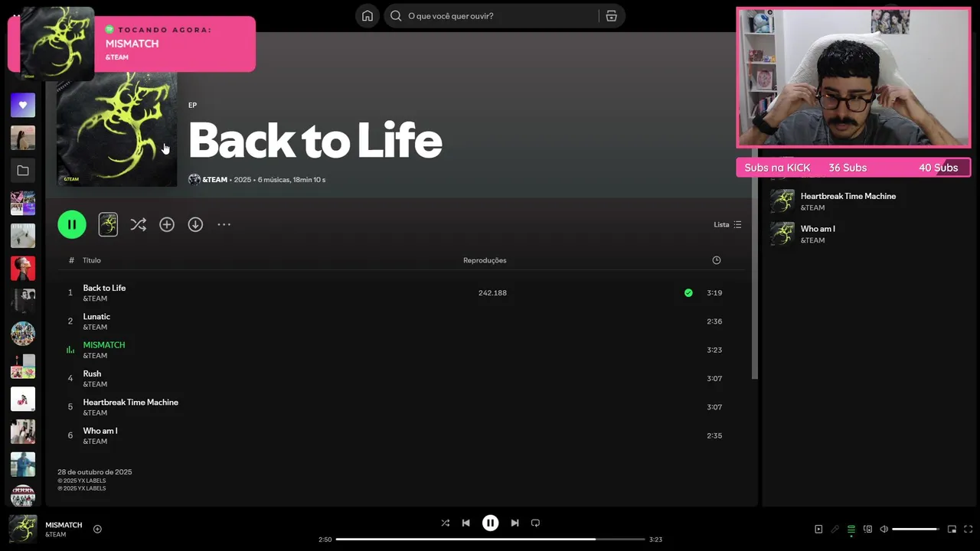
Task: Add Back to Life EP to library
Action: point(167,224)
